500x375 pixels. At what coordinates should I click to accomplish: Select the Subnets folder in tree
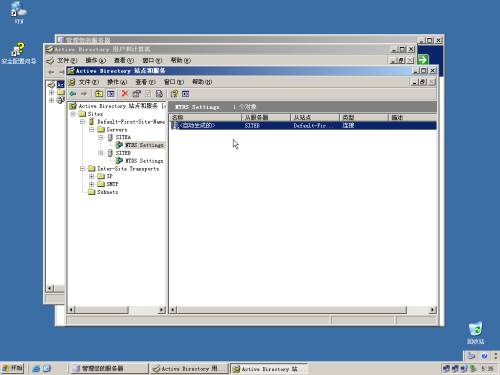pos(107,192)
